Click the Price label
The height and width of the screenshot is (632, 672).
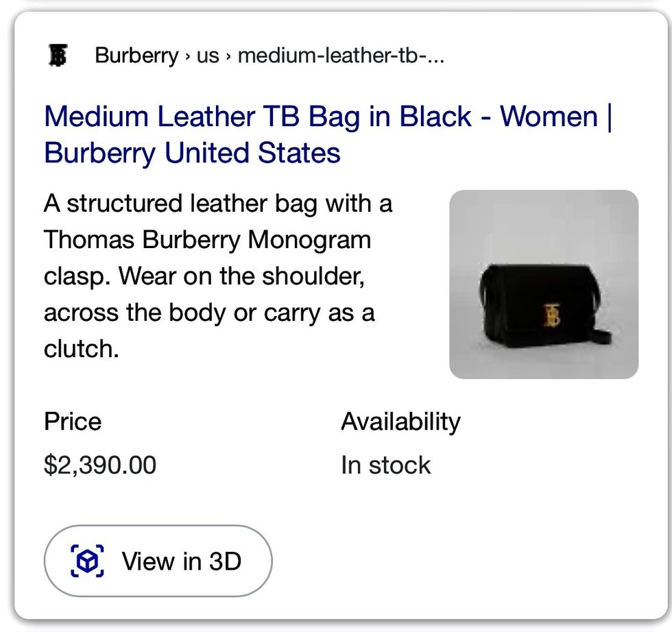(73, 421)
